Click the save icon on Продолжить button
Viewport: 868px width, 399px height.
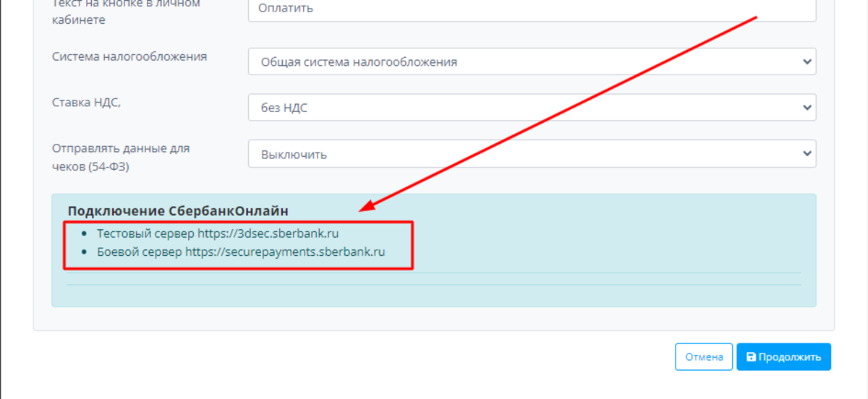tap(751, 357)
